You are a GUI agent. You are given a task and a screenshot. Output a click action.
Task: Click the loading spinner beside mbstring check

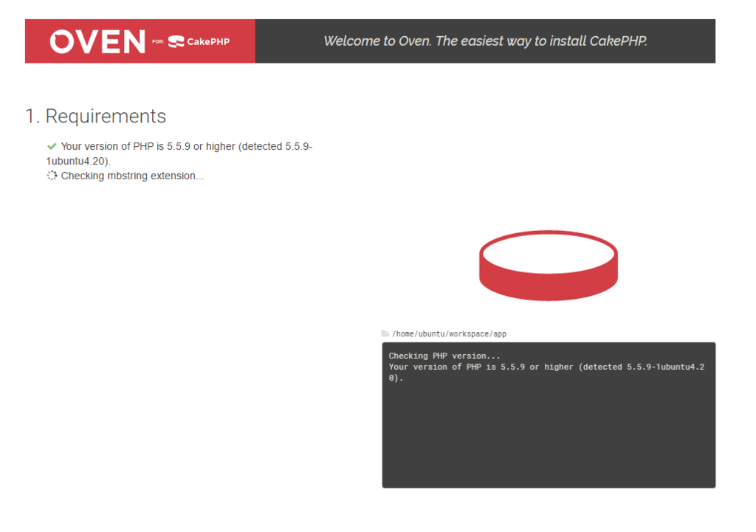[52, 176]
